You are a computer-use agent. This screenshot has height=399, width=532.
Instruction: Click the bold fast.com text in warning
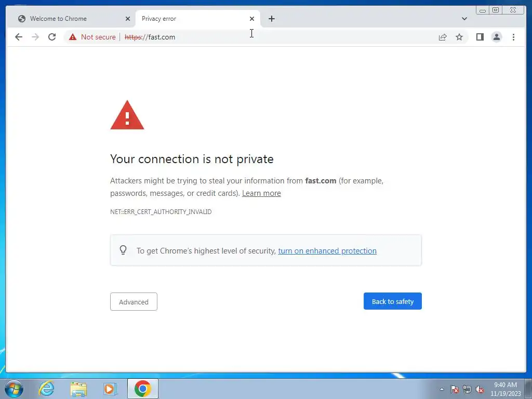(x=321, y=180)
